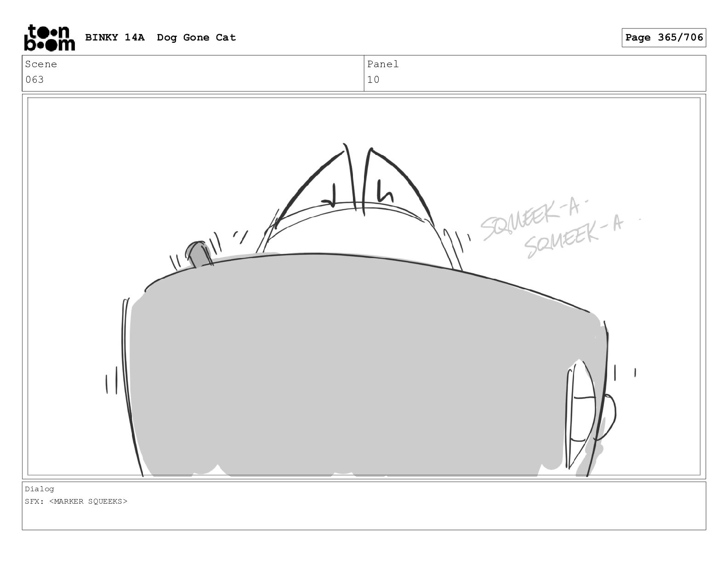Select the "Scene" field label
Screen dimensions: 728x563
coord(41,64)
